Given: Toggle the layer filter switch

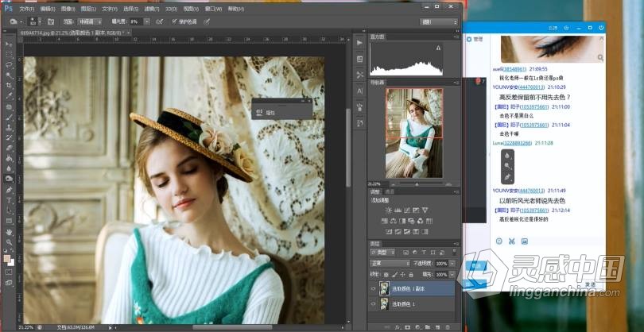Looking at the screenshot, I should tap(454, 252).
